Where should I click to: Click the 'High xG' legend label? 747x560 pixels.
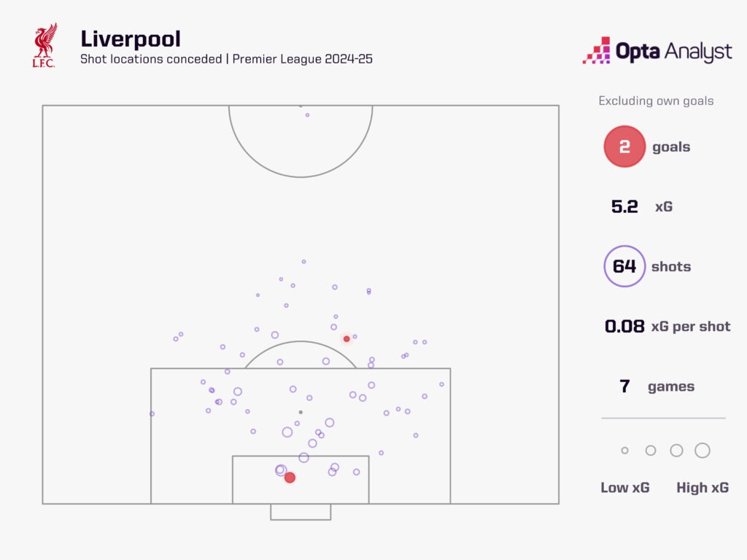[702, 488]
